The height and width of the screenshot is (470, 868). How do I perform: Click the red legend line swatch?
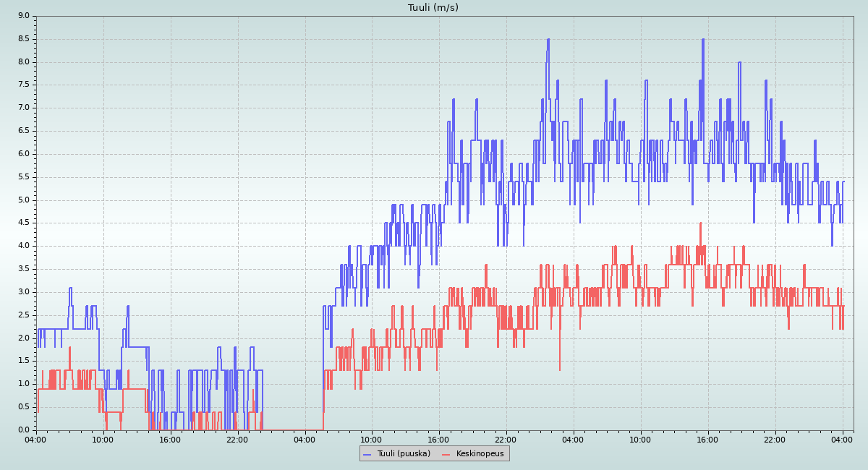446,454
